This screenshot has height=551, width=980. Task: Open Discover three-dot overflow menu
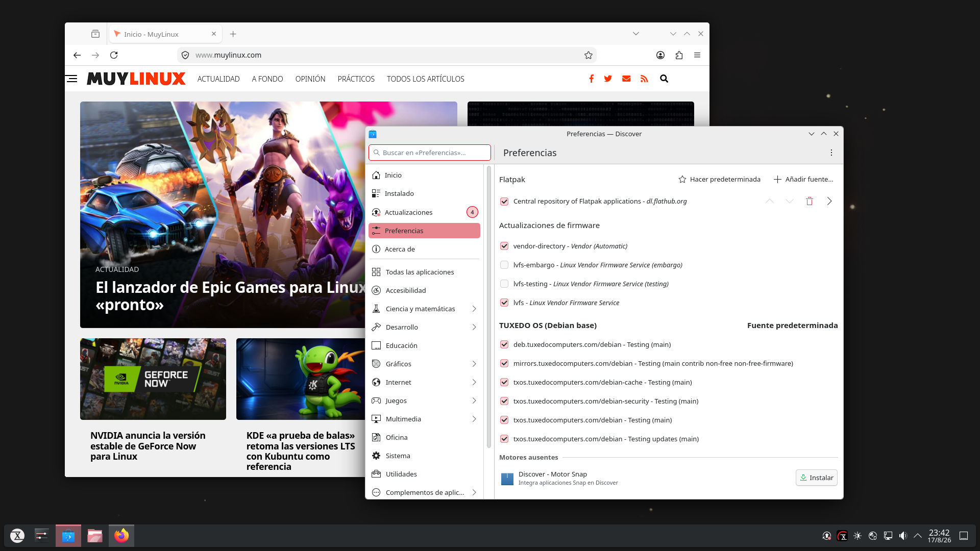point(831,153)
